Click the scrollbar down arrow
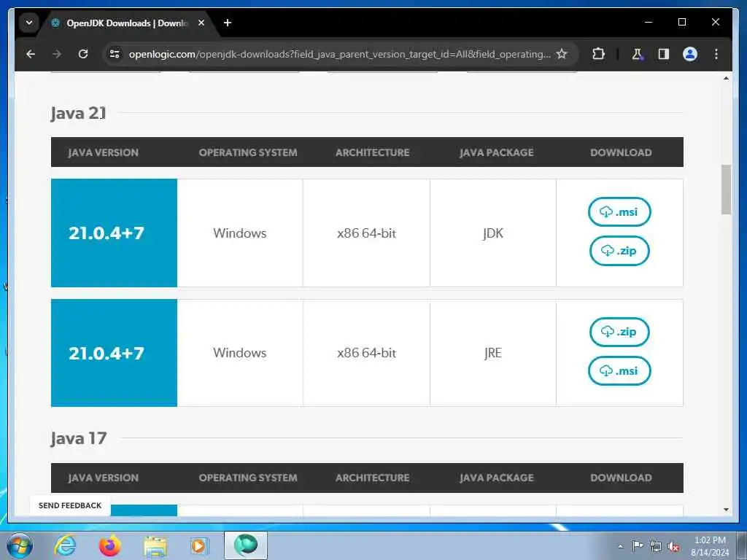 726,510
